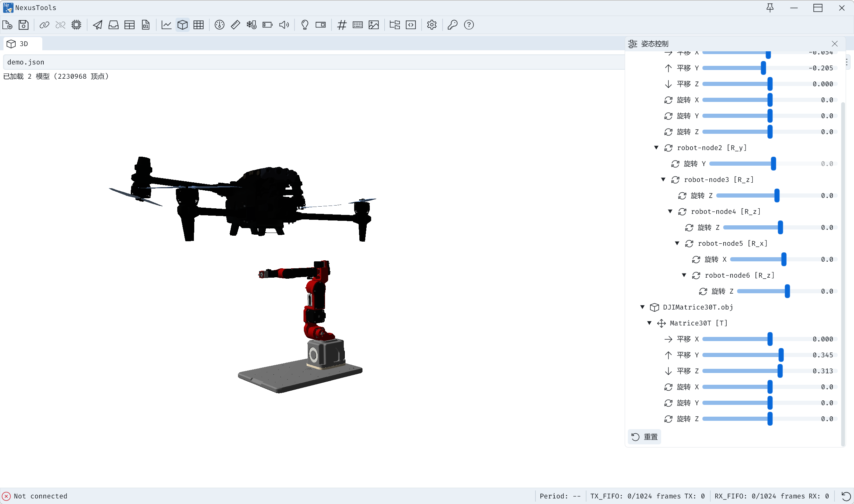Click the 3D cube view toolbar icon
Screen dimensions: 854x504
(182, 25)
